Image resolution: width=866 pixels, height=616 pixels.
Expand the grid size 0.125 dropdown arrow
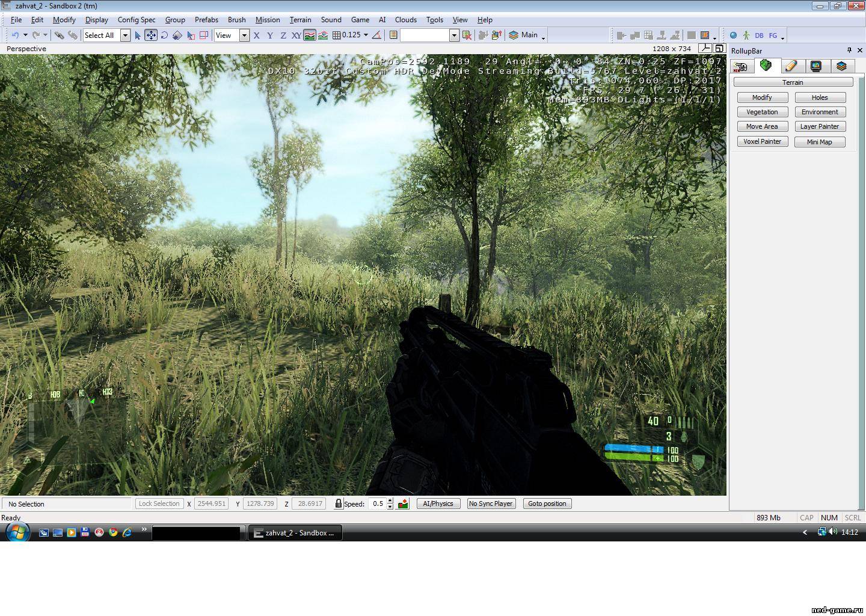(366, 35)
